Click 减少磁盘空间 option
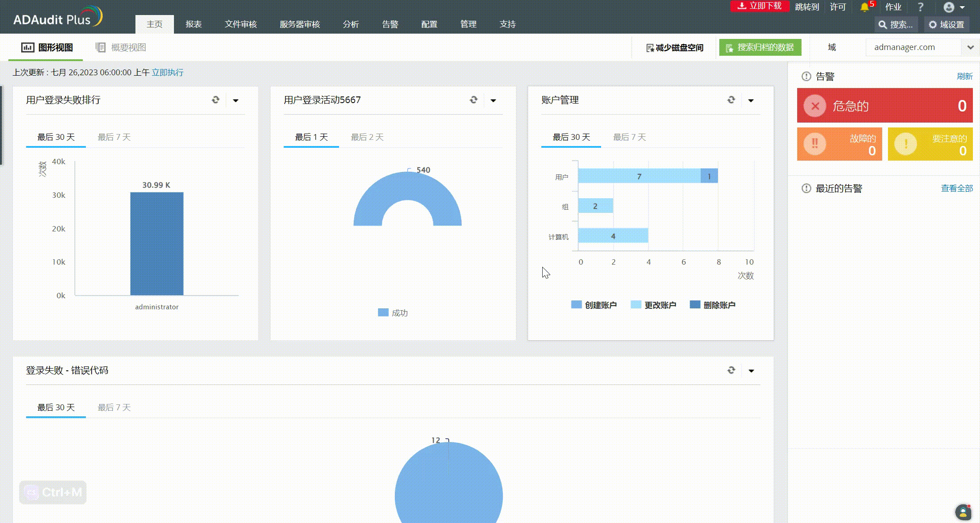 [x=675, y=48]
